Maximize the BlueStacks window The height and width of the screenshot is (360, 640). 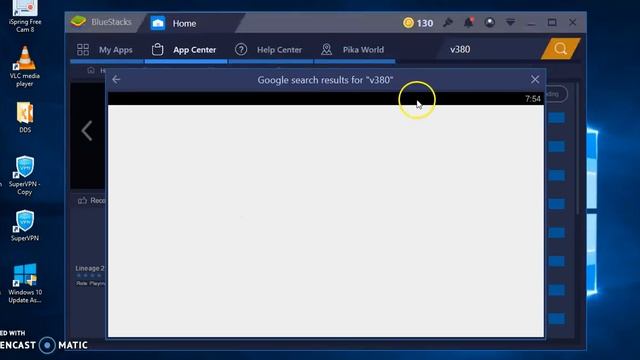[552, 22]
